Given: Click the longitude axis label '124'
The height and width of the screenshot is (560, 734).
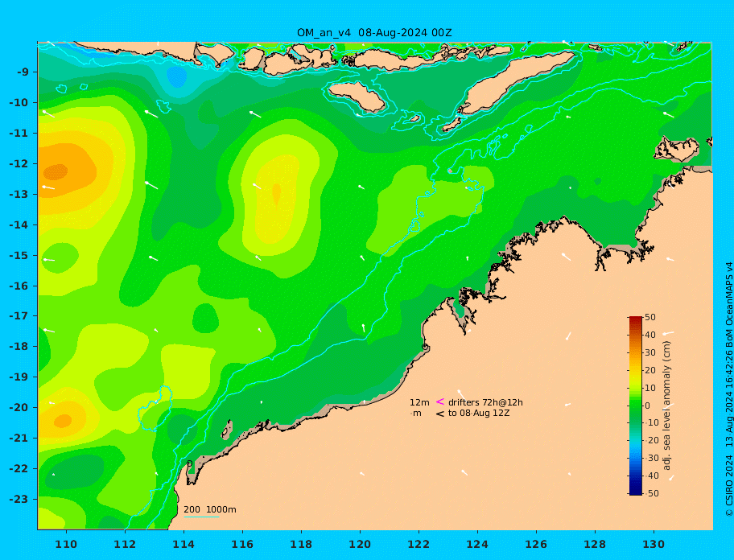Looking at the screenshot, I should click(x=477, y=544).
